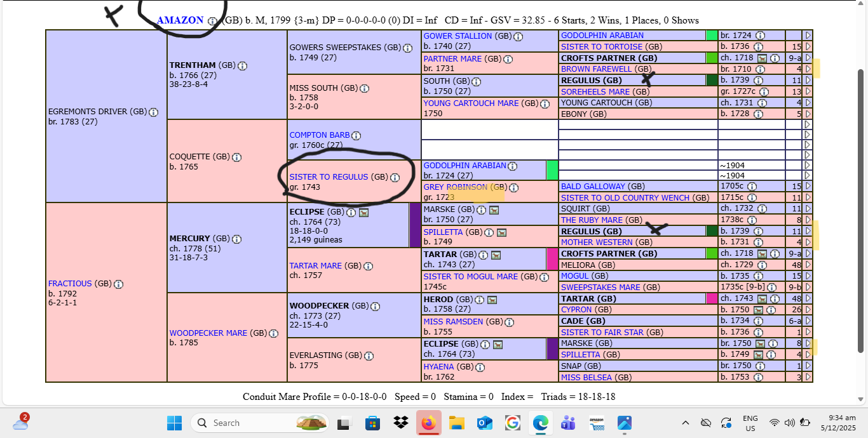Follow the GREY ROBINSON link
The image size is (868, 438).
tap(455, 187)
